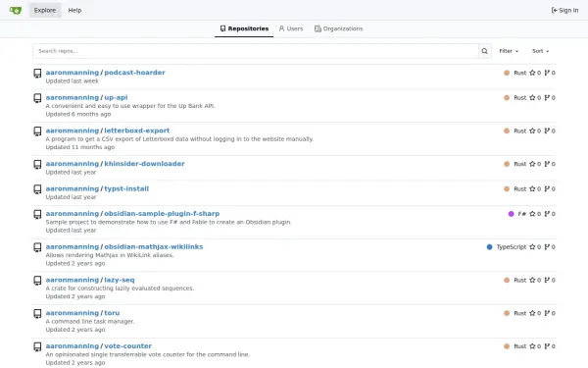The width and height of the screenshot is (588, 368).
Task: Click fork icon on podcast-hoarder row
Action: (547, 73)
